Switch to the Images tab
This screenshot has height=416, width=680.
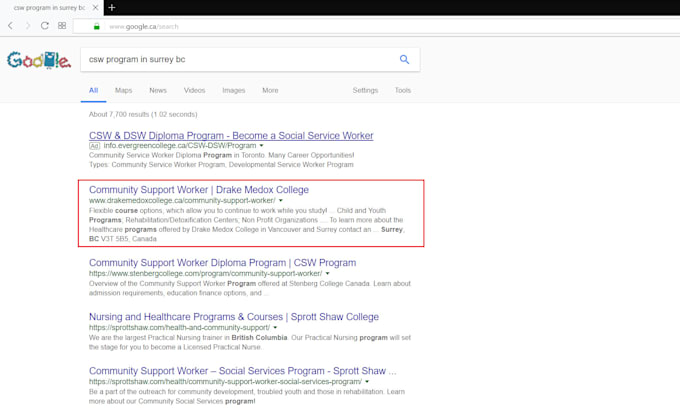pos(234,90)
